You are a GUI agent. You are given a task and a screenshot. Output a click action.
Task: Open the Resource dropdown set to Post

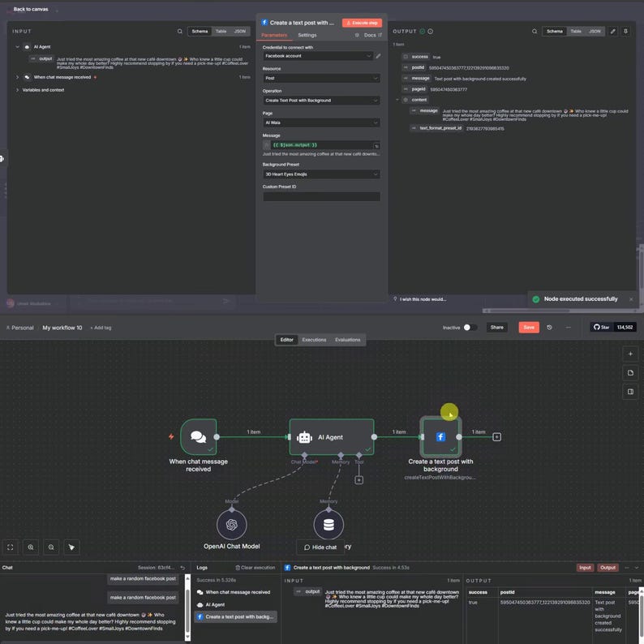pyautogui.click(x=321, y=78)
